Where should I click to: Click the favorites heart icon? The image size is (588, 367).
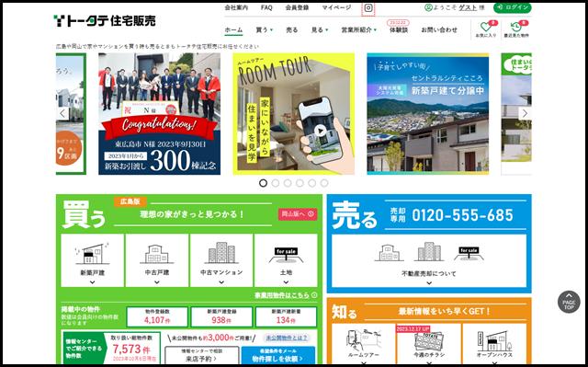point(486,27)
